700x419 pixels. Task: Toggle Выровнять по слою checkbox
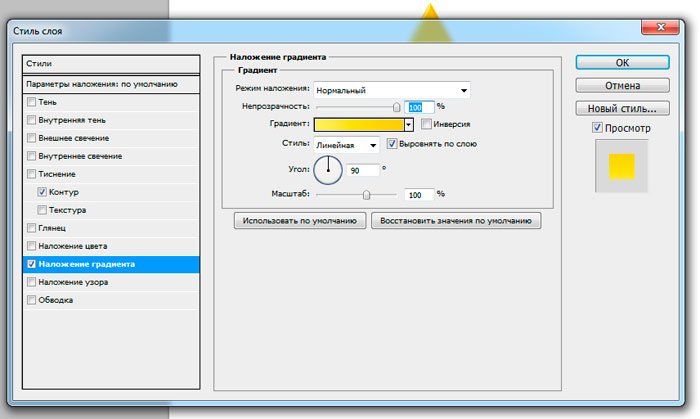click(x=391, y=144)
